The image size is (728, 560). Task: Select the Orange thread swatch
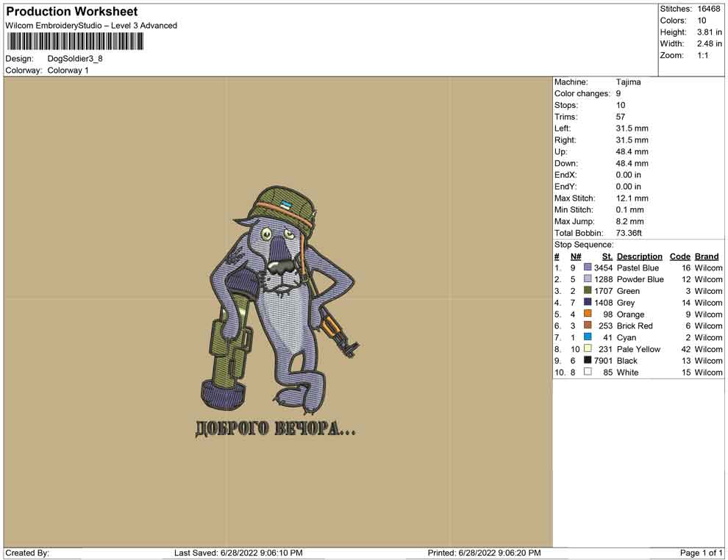tap(588, 314)
